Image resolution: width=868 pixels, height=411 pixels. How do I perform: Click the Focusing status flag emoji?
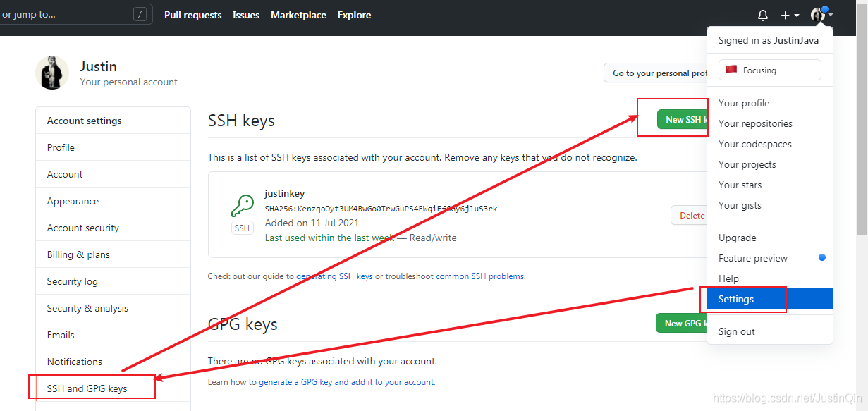(x=731, y=70)
